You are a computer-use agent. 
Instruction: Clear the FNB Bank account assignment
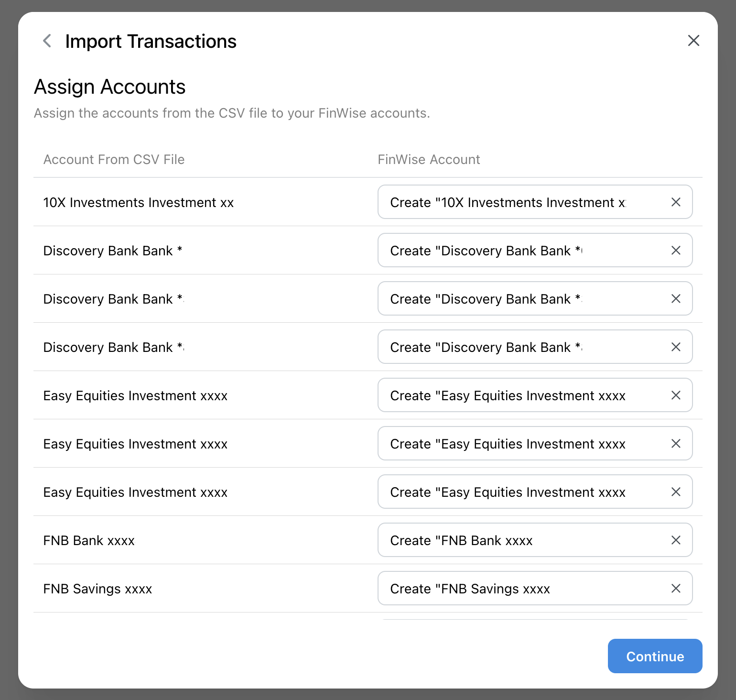pos(675,540)
